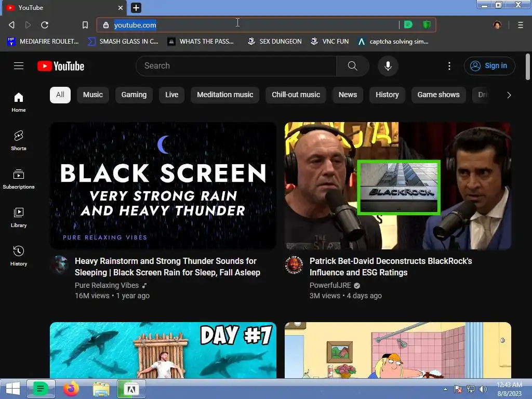Open the SMASH GLASS IN C... bookmark
This screenshot has width=532, height=399.
click(123, 42)
